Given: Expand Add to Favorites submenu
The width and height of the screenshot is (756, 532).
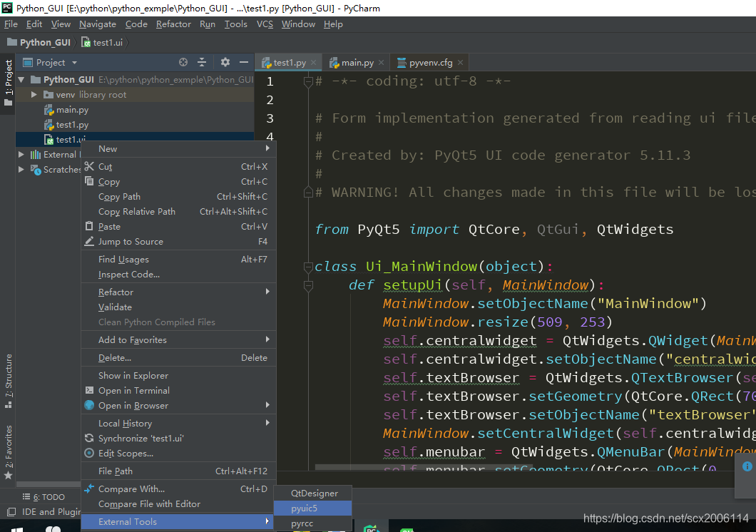Looking at the screenshot, I should coord(178,339).
